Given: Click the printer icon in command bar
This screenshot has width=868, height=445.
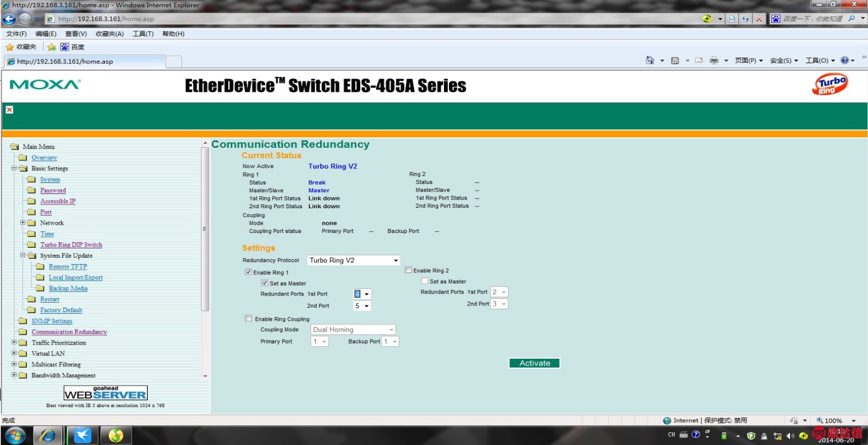Looking at the screenshot, I should tap(714, 60).
